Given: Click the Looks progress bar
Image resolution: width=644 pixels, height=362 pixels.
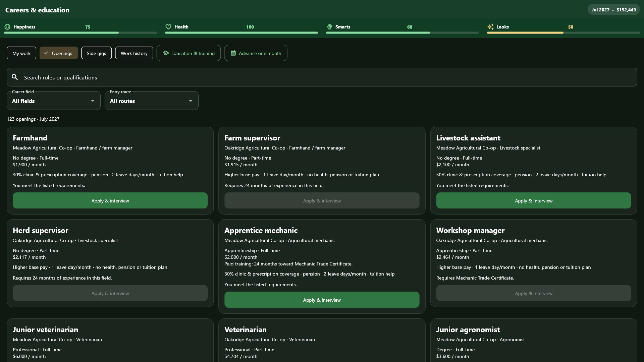Looking at the screenshot, I should [563, 33].
